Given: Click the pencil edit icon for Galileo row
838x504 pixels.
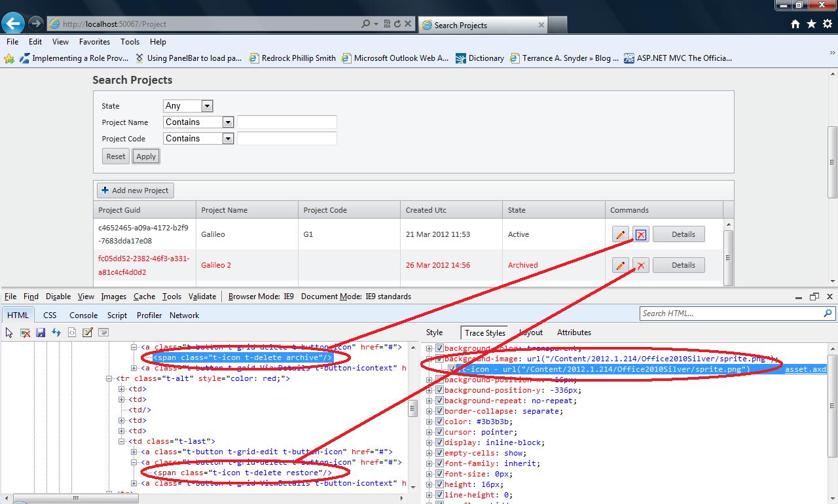Looking at the screenshot, I should [x=620, y=234].
